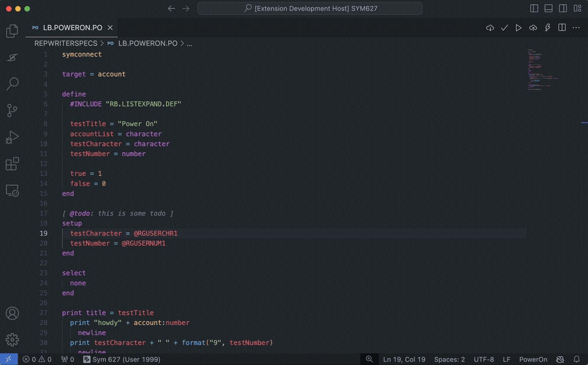Click Ln 19, Col 19 cursor position
Image resolution: width=588 pixels, height=365 pixels.
point(404,359)
